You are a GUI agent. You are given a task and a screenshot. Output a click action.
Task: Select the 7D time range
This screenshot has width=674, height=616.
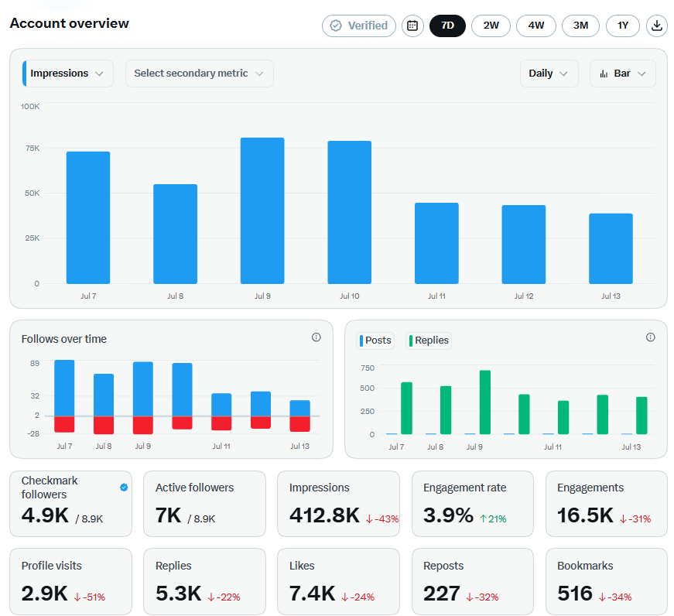(447, 26)
